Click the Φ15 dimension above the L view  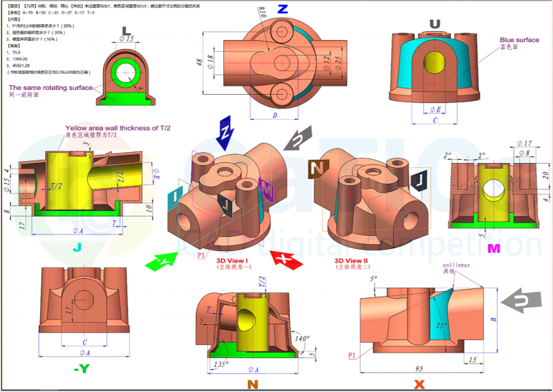[126, 38]
